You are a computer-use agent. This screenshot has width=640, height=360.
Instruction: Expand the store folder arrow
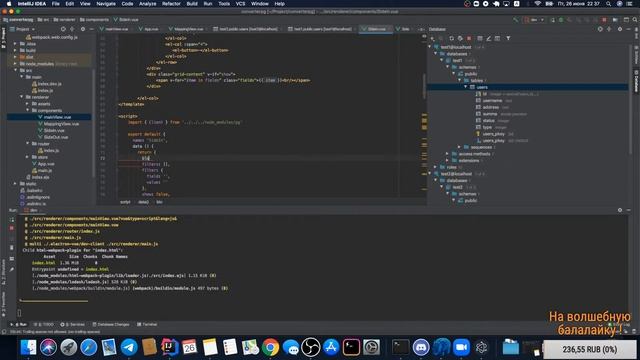point(28,157)
